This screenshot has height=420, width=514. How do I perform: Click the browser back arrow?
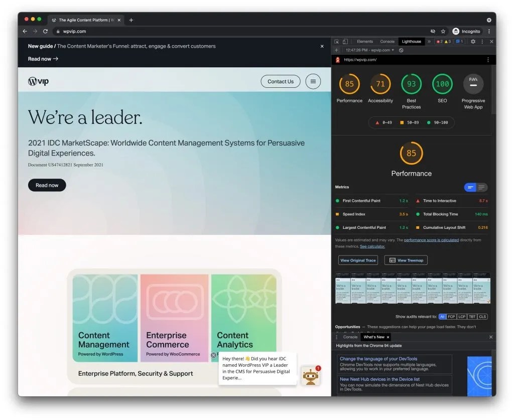pos(25,32)
